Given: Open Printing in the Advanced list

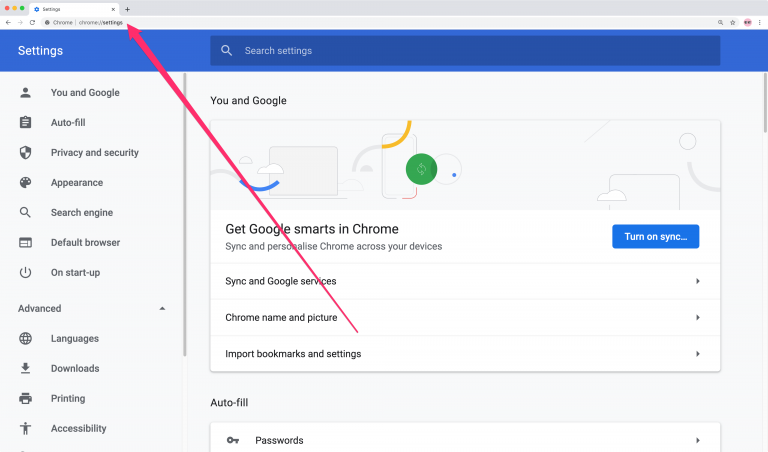Looking at the screenshot, I should pyautogui.click(x=68, y=399).
